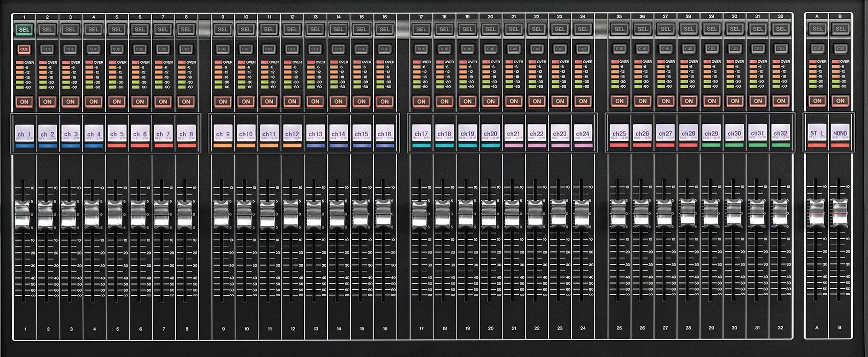This screenshot has height=357, width=868.
Task: Click the blue color bar under ch 2
Action: (48, 146)
